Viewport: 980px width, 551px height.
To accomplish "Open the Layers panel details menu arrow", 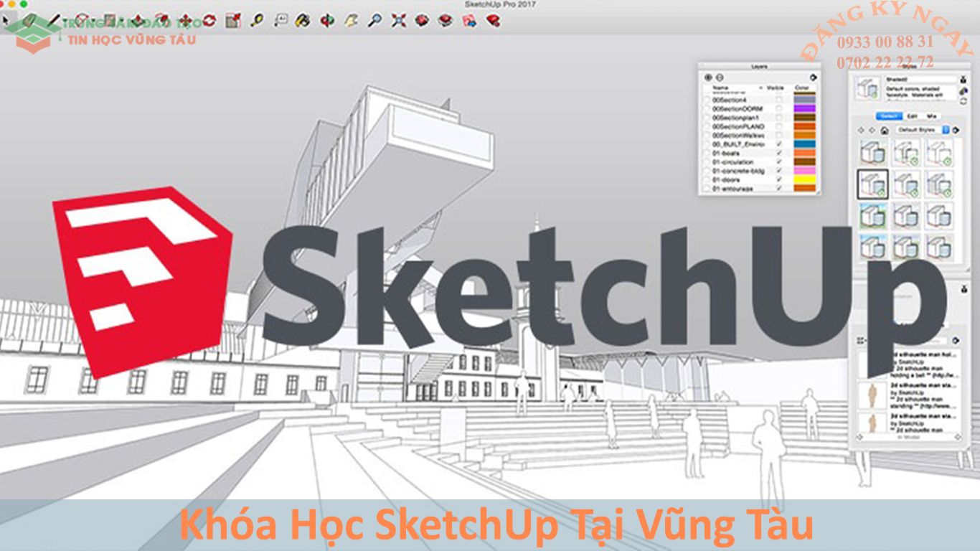I will click(x=813, y=77).
